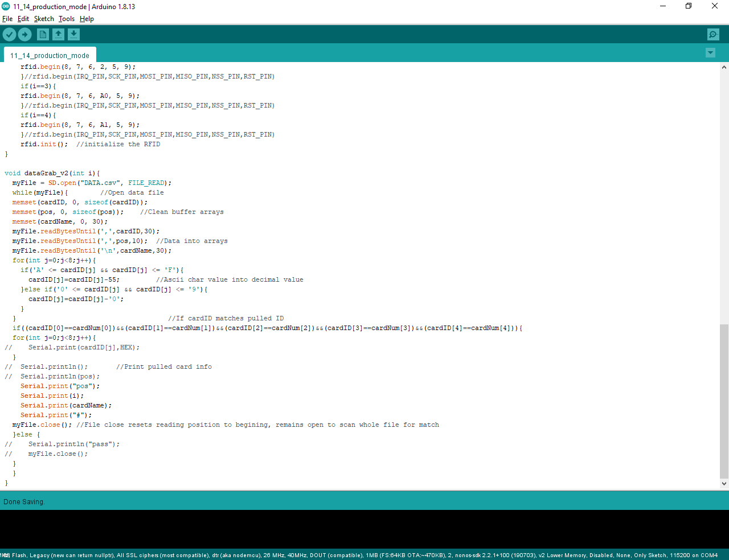
Task: Click 'Serial.print("pos");' line
Action: coord(60,386)
